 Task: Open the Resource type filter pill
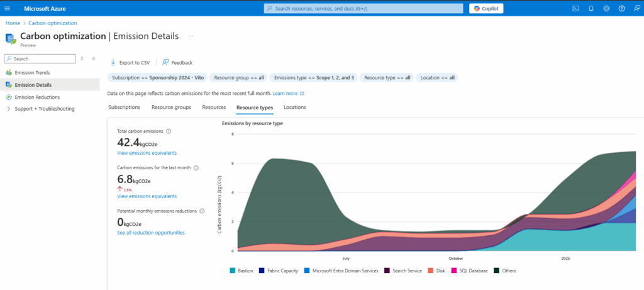387,77
